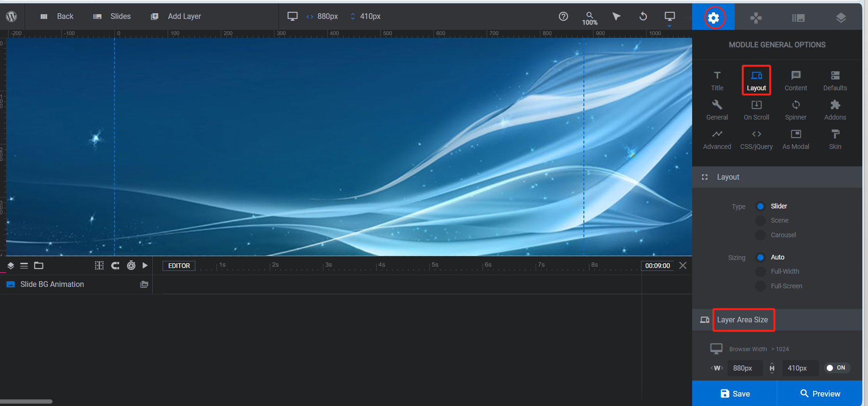Open the module general options gear tab

[x=713, y=18]
